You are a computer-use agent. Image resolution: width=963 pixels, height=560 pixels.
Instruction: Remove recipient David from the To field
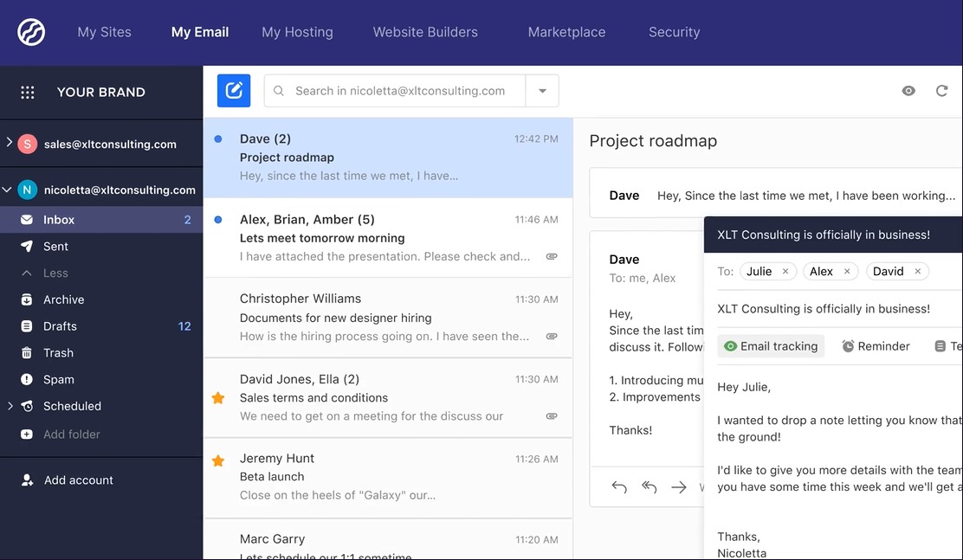(918, 272)
